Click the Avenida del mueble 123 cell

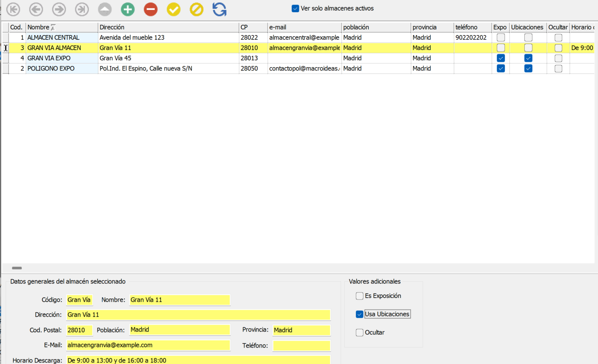(x=168, y=37)
